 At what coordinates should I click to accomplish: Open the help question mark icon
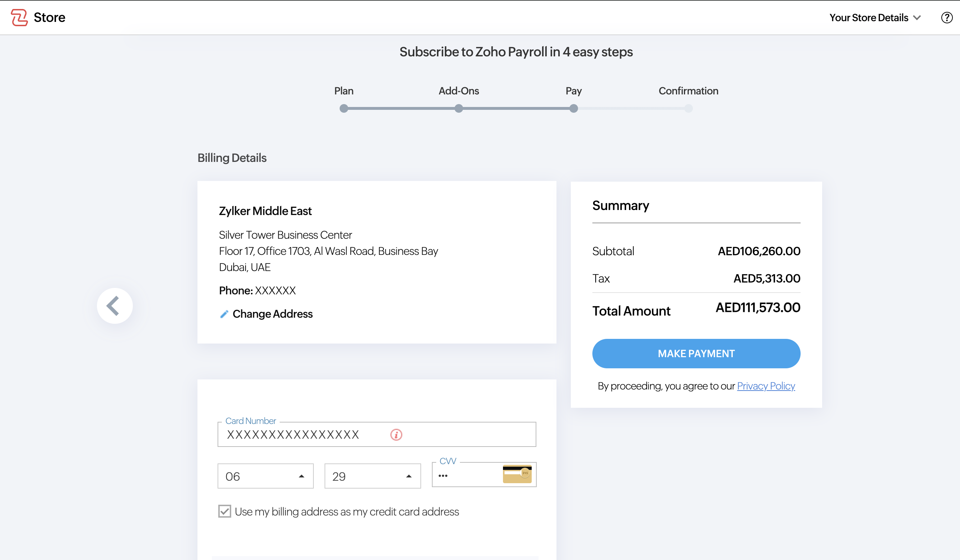(x=946, y=18)
